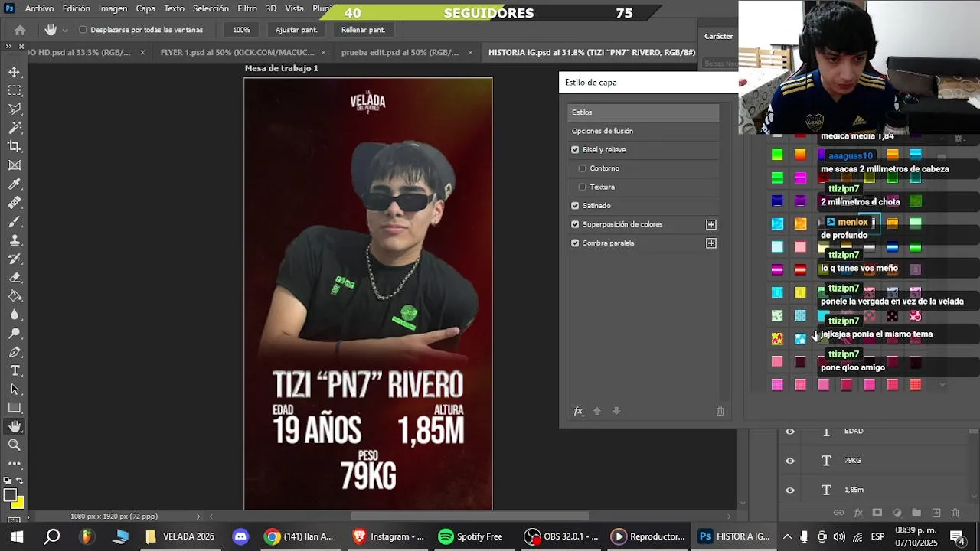The image size is (980, 551).
Task: Hide the 1,85m text layer
Action: pyautogui.click(x=790, y=490)
